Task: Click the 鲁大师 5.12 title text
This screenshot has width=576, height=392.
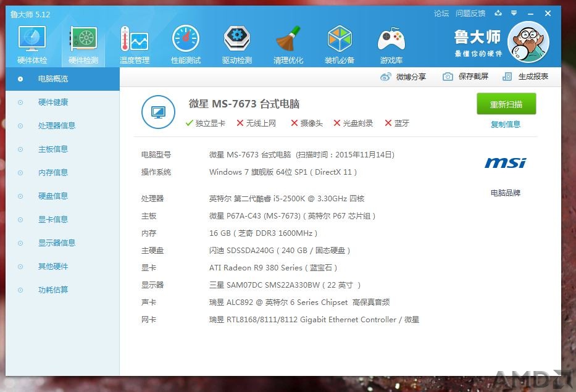Action: (30, 15)
